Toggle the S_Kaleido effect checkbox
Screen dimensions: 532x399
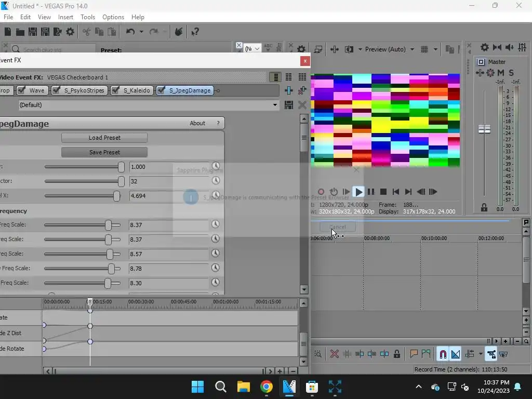pyautogui.click(x=115, y=90)
